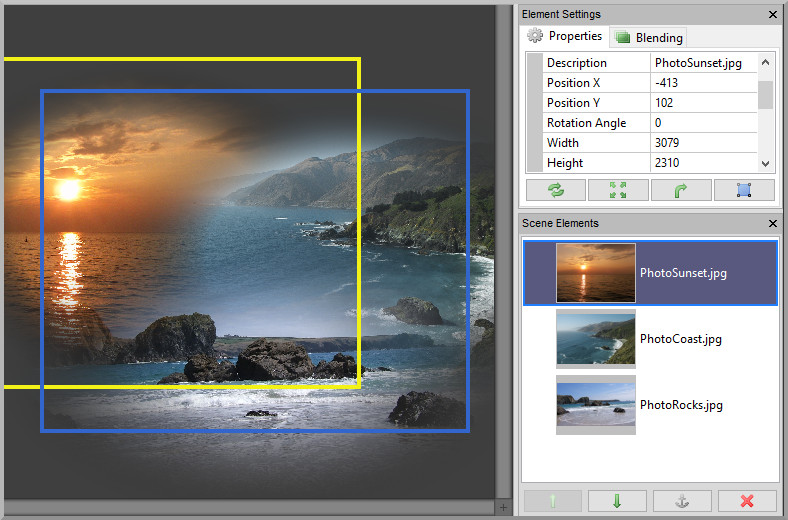The image size is (788, 520).
Task: Select the PhotoRocks.jpg thumbnail
Action: 596,405
